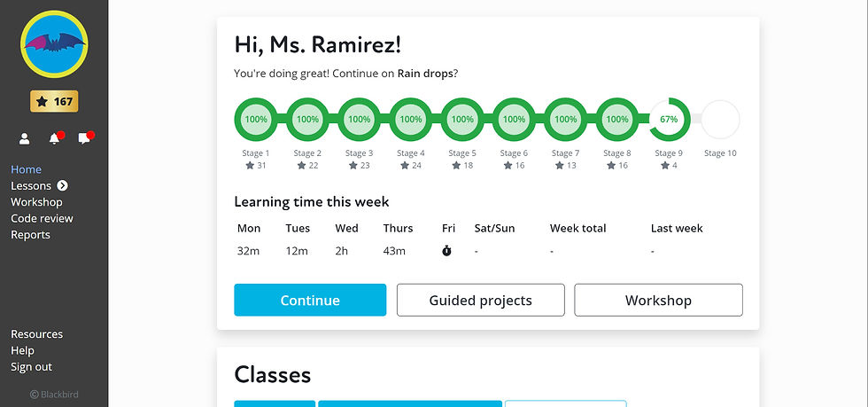Open Code review in sidebar
The width and height of the screenshot is (868, 407).
(43, 218)
